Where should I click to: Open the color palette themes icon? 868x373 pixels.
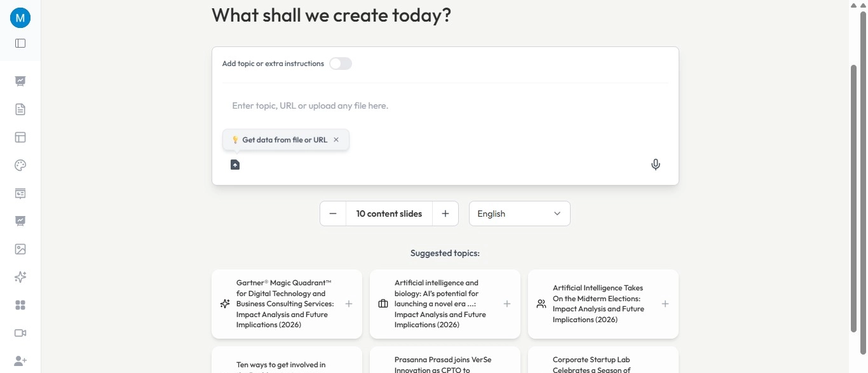20,165
